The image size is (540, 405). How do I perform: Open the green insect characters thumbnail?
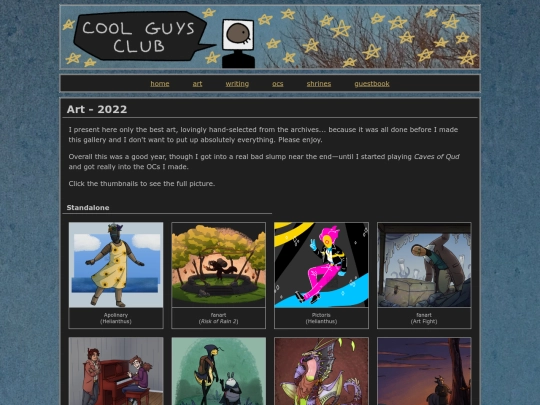pyautogui.click(x=219, y=371)
